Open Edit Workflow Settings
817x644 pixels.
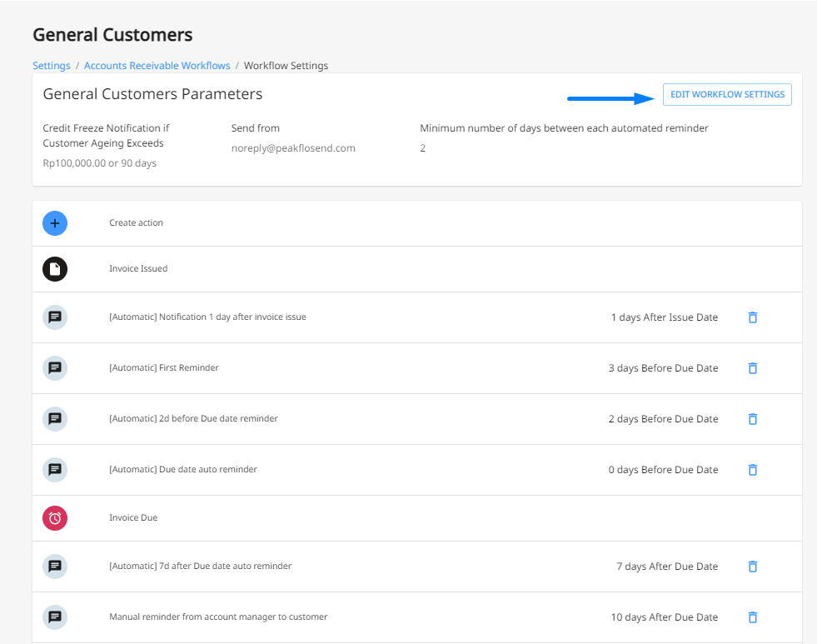tap(727, 94)
